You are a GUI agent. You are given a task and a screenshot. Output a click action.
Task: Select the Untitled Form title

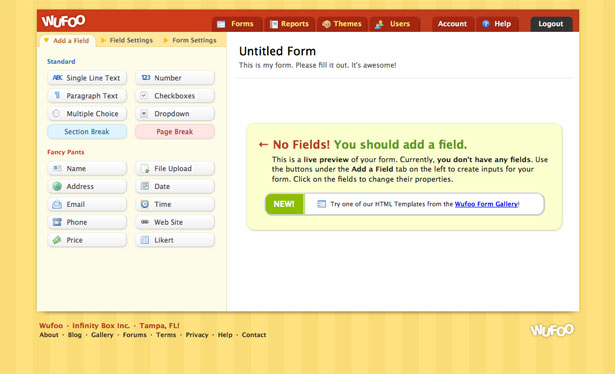277,51
